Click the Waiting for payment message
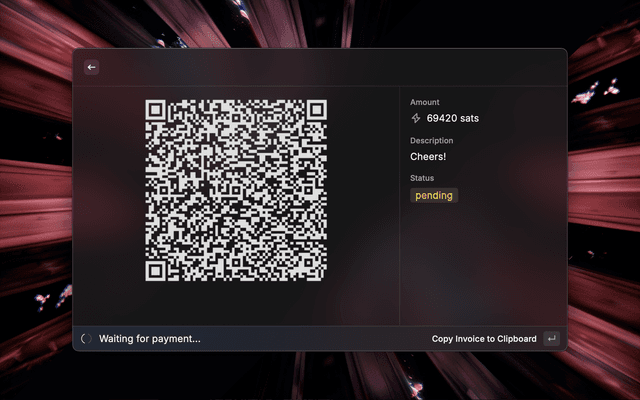The image size is (640, 400). (149, 339)
